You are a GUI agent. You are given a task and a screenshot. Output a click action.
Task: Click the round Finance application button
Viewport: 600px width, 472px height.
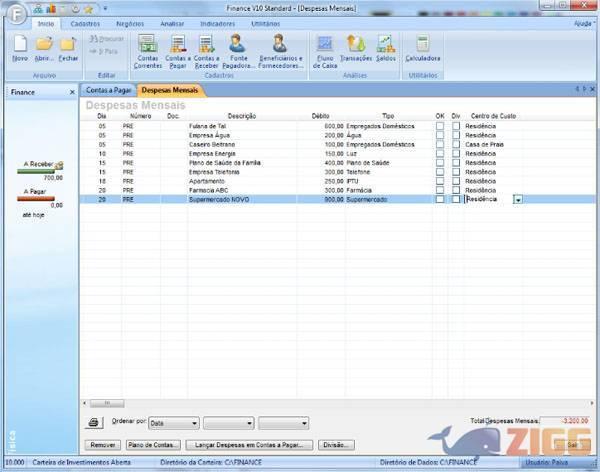click(x=16, y=14)
